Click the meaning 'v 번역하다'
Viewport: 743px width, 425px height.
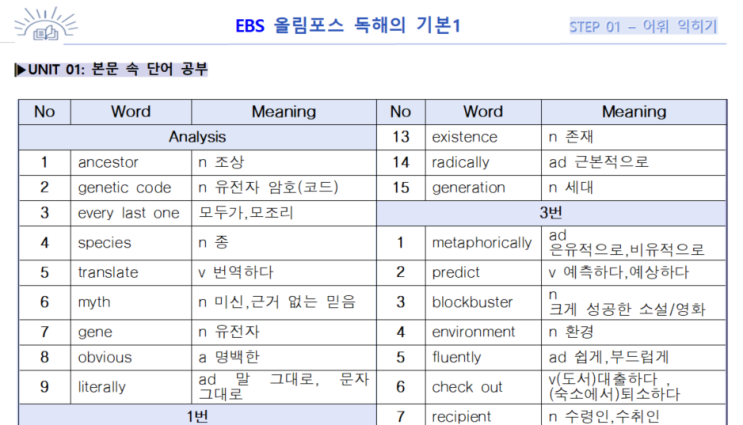click(x=236, y=272)
